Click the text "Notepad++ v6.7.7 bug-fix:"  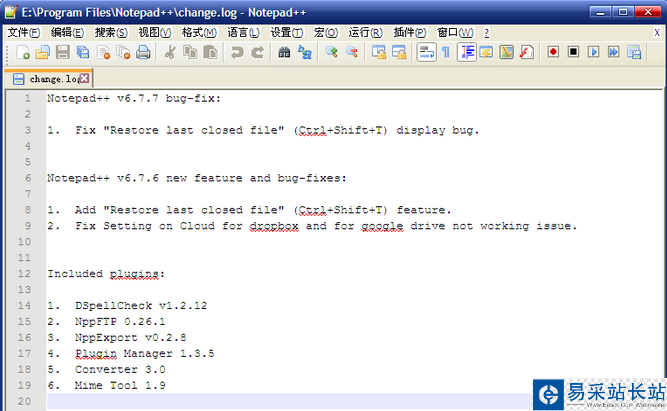(134, 98)
